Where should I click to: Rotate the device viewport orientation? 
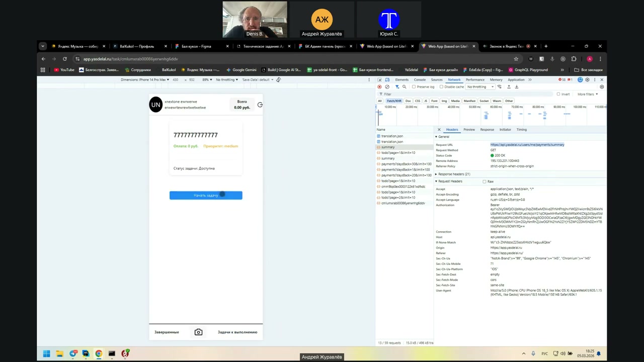tap(278, 80)
